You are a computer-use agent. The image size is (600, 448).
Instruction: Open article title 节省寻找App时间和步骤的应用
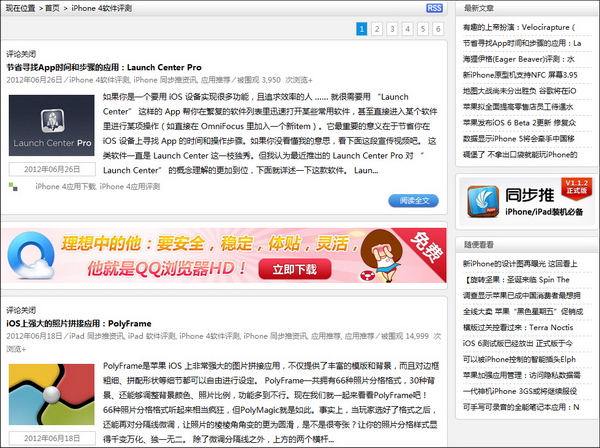click(104, 67)
